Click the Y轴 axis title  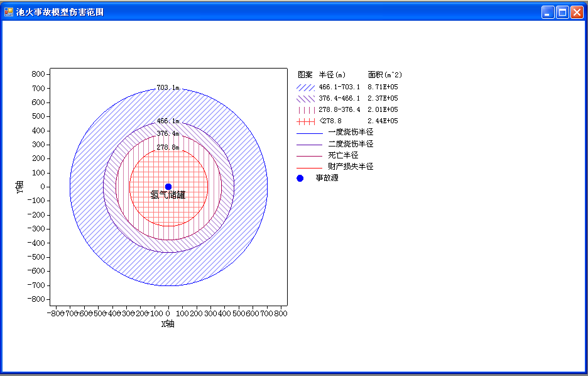[x=20, y=187]
